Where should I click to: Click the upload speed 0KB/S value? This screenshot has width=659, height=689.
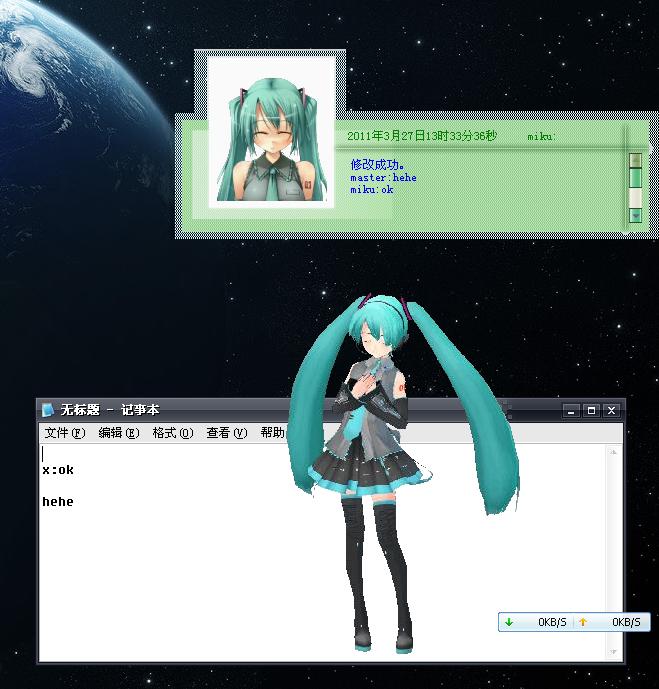pos(626,622)
